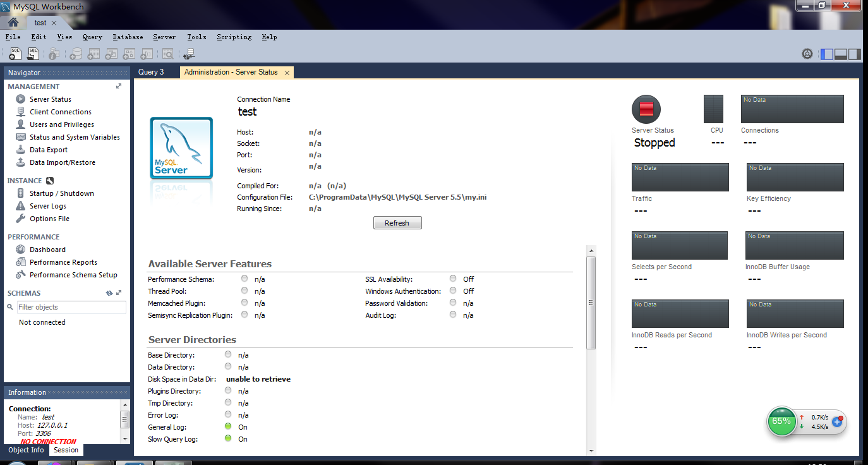Toggle the left sidebar panel visibility
This screenshot has height=465, width=868.
[826, 54]
